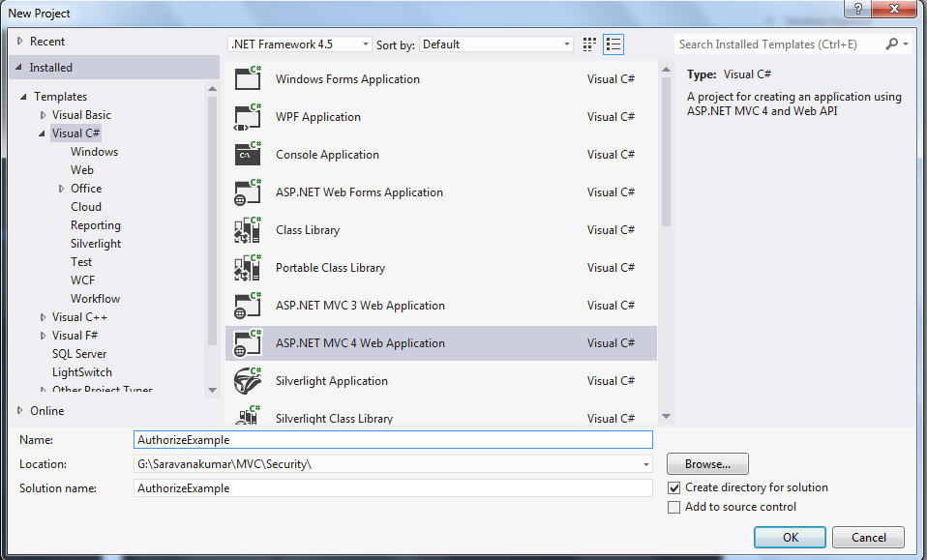The width and height of the screenshot is (927, 560).
Task: Select the SQL Server category
Action: pos(79,354)
